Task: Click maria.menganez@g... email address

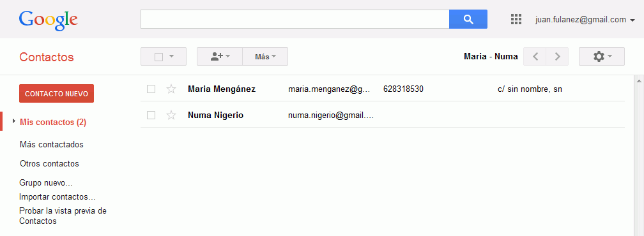Action: pyautogui.click(x=330, y=89)
